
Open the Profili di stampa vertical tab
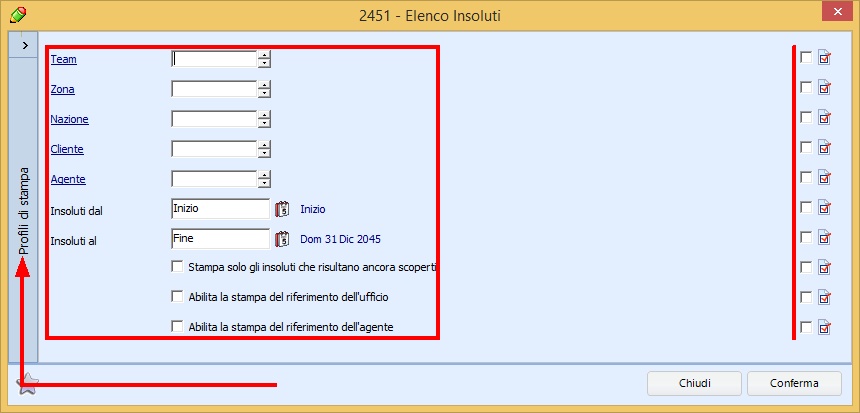pos(23,210)
